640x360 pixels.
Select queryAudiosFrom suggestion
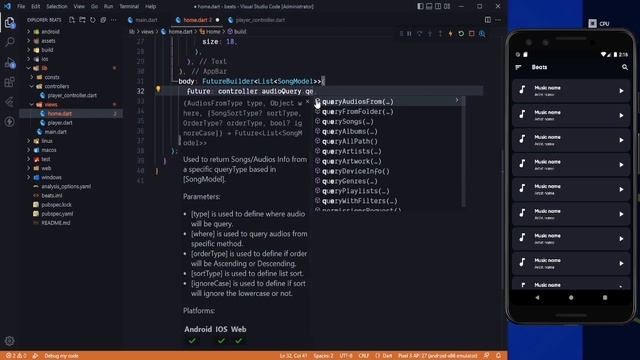pos(388,101)
